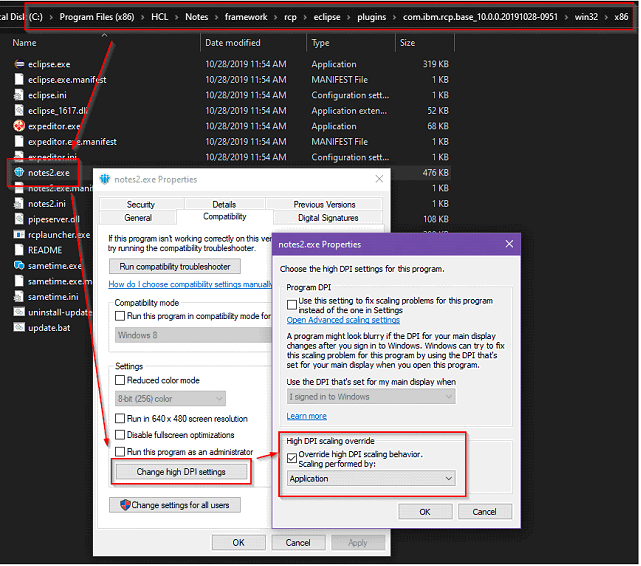Click Apply in the Compatibility properties window
This screenshot has height=566, width=641.
point(358,543)
